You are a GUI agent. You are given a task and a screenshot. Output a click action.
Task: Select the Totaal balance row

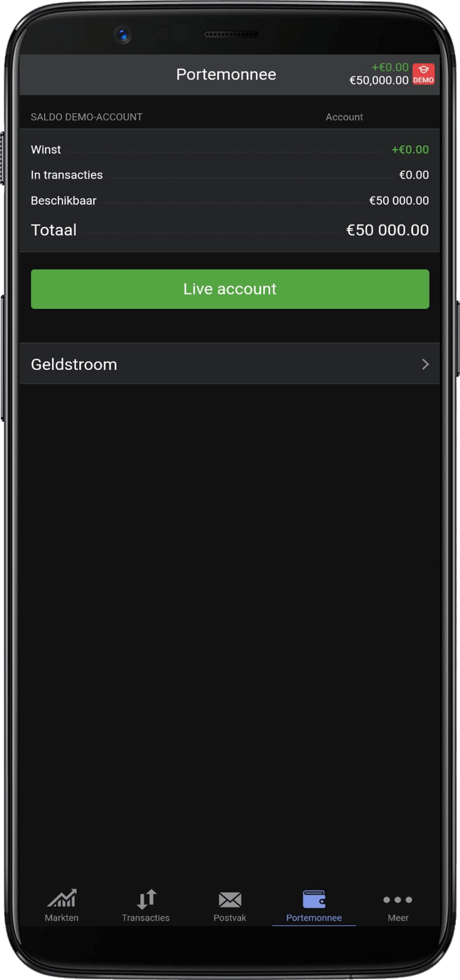pos(230,230)
